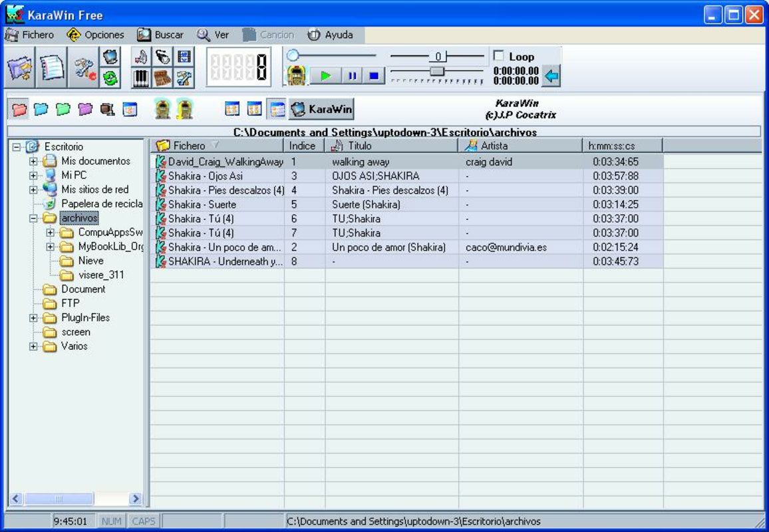Click the microphone icon in toolbar

162,57
